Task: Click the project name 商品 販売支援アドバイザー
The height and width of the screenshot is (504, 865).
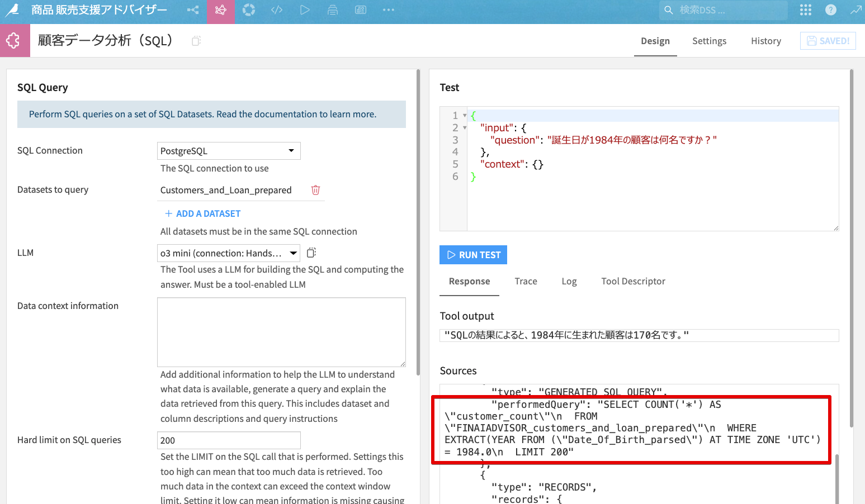Action: coord(99,10)
